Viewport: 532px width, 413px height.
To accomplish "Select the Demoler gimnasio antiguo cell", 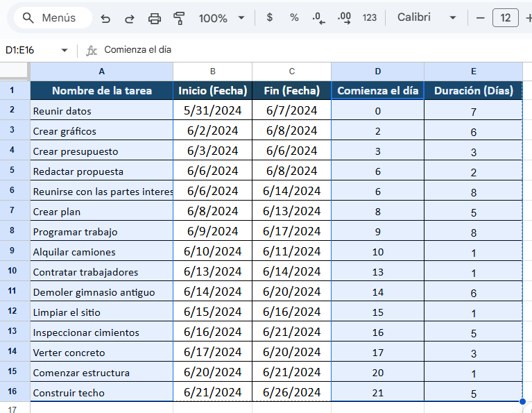I will pos(101,291).
